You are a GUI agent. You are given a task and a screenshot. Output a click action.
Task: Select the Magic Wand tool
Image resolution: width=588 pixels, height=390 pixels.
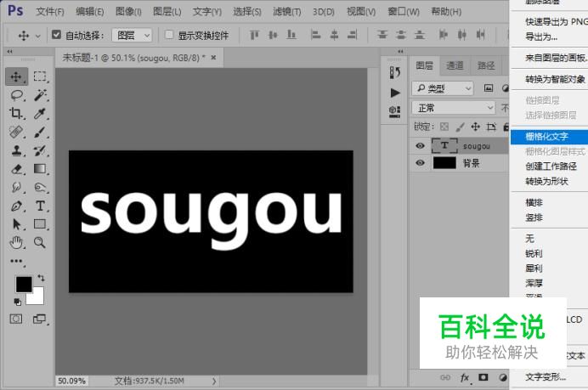(x=40, y=95)
